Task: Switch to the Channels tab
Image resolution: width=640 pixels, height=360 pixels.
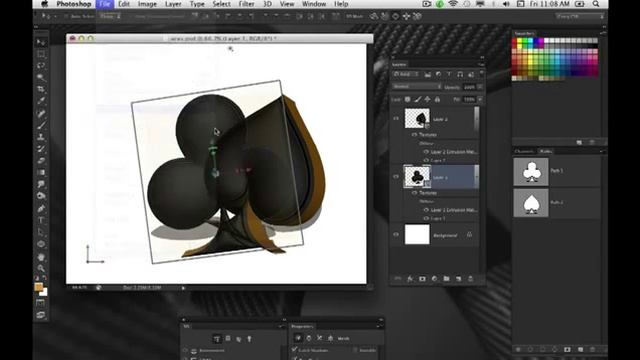Action: tap(524, 151)
